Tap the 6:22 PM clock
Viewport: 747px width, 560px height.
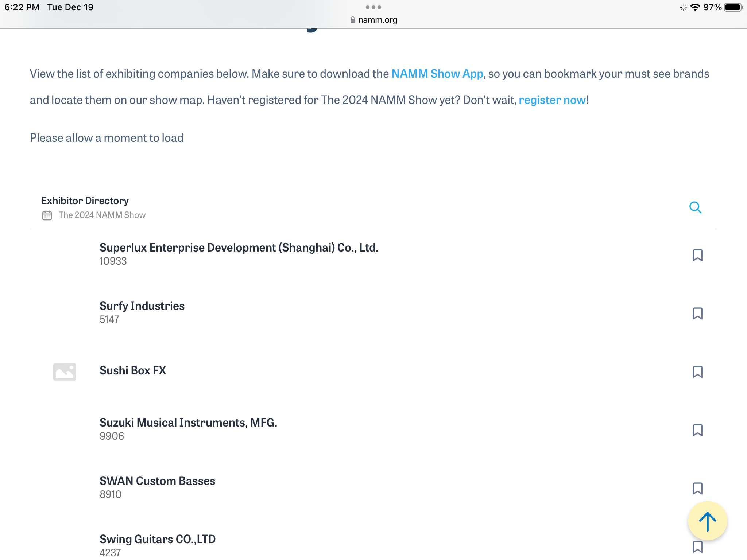(22, 7)
